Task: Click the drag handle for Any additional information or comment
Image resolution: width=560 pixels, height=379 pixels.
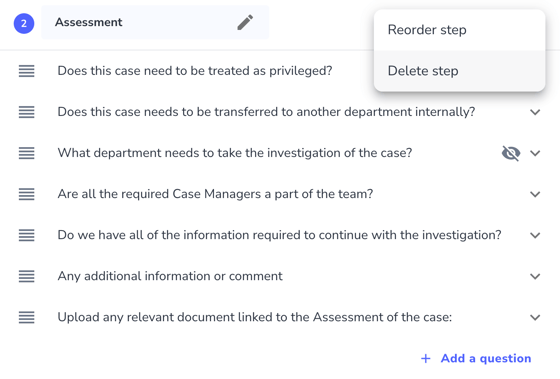Action: [x=27, y=276]
